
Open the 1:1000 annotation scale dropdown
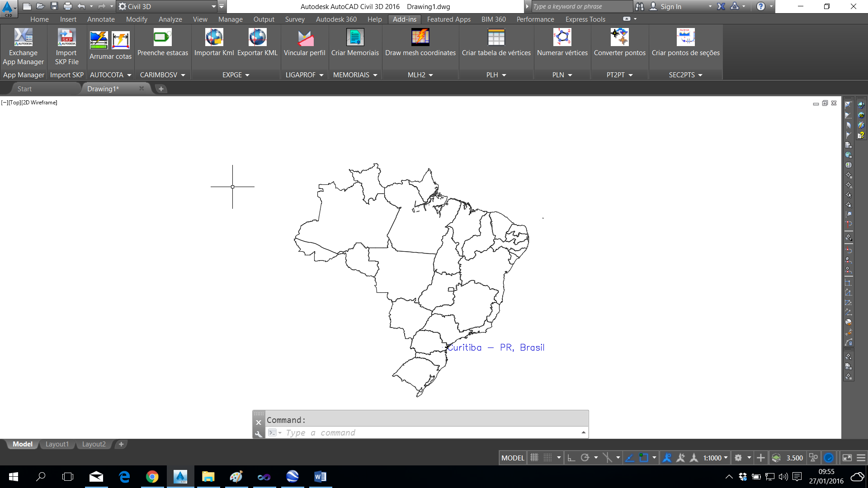click(716, 458)
